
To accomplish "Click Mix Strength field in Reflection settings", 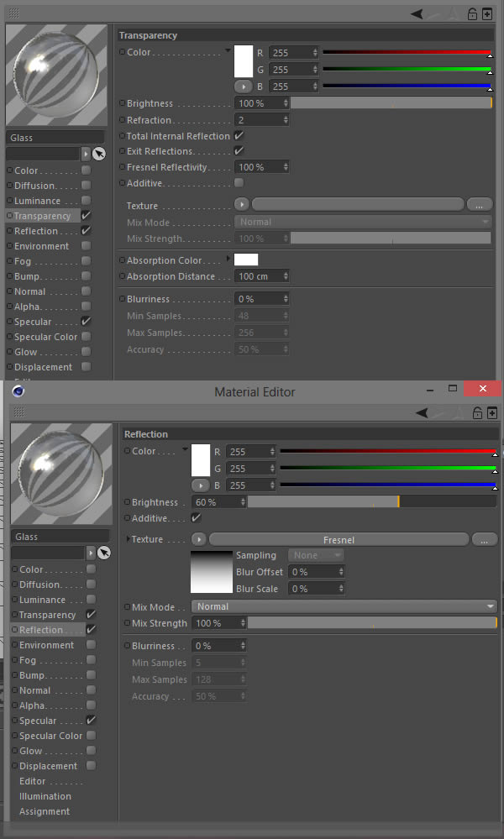I will tap(219, 623).
